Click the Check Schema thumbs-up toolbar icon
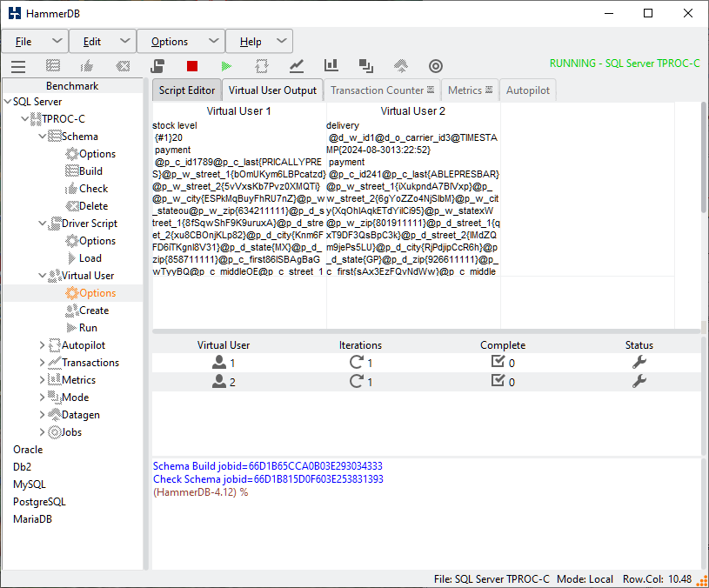 [x=87, y=66]
